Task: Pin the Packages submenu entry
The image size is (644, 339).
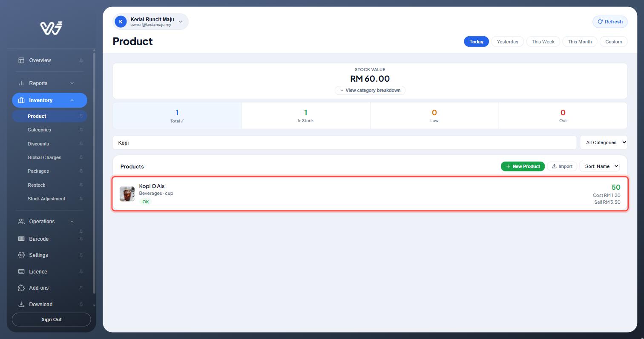Action: click(81, 171)
